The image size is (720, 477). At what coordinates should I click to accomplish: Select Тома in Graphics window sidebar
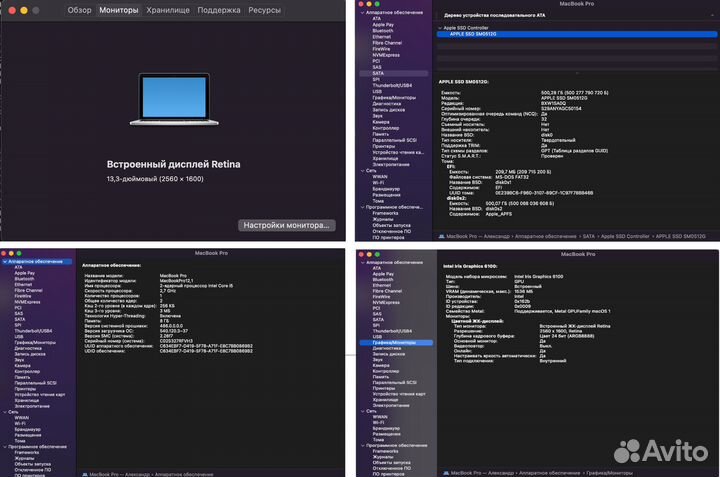pos(378,440)
